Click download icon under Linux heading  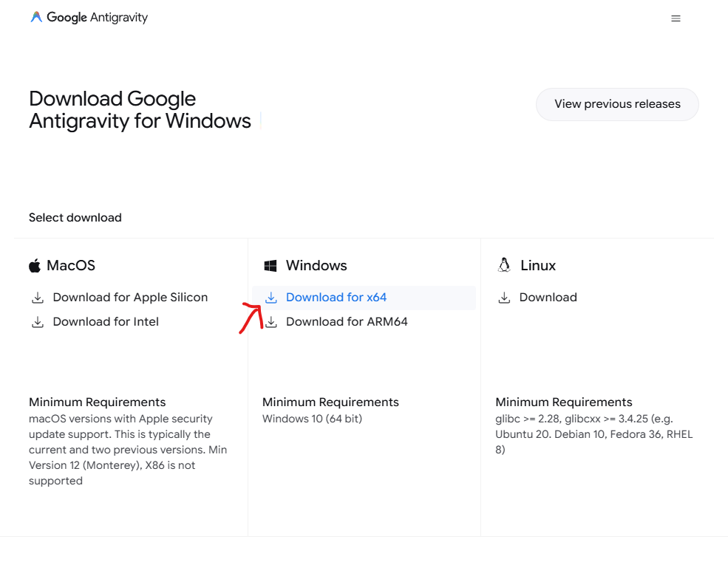click(x=504, y=298)
